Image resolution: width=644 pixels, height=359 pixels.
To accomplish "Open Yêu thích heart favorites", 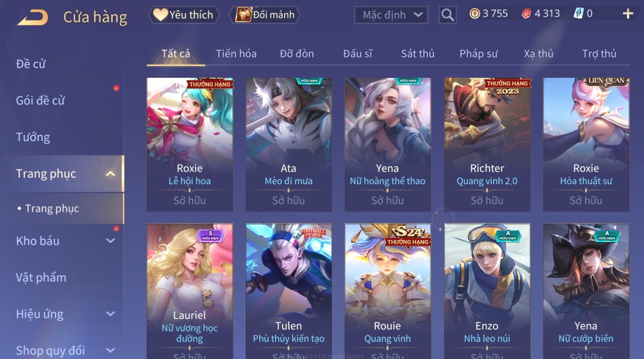I will (x=184, y=15).
